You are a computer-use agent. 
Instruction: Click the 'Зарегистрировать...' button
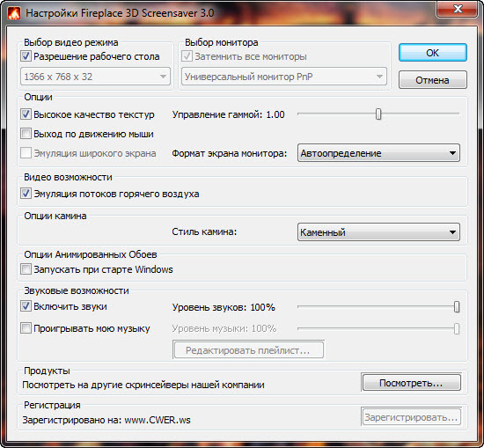pyautogui.click(x=411, y=417)
